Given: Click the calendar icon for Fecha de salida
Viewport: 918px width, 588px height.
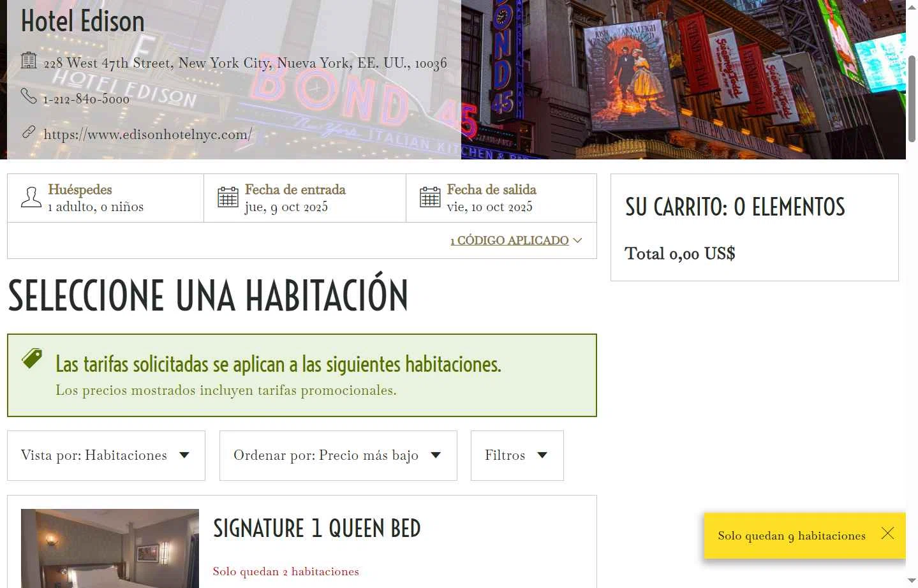Looking at the screenshot, I should point(430,198).
